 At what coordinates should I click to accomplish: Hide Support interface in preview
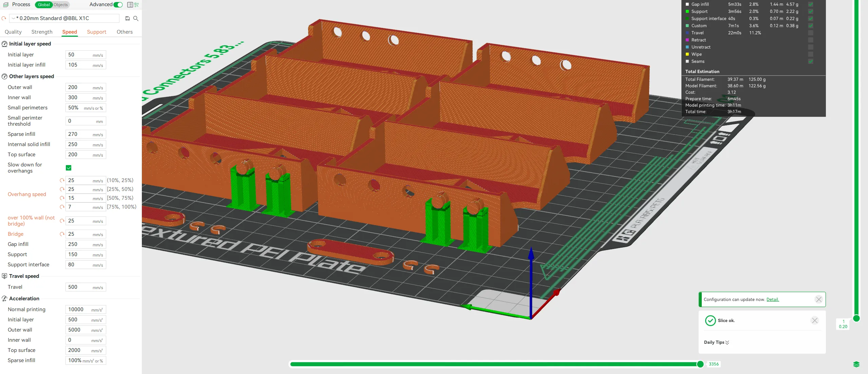pos(811,19)
